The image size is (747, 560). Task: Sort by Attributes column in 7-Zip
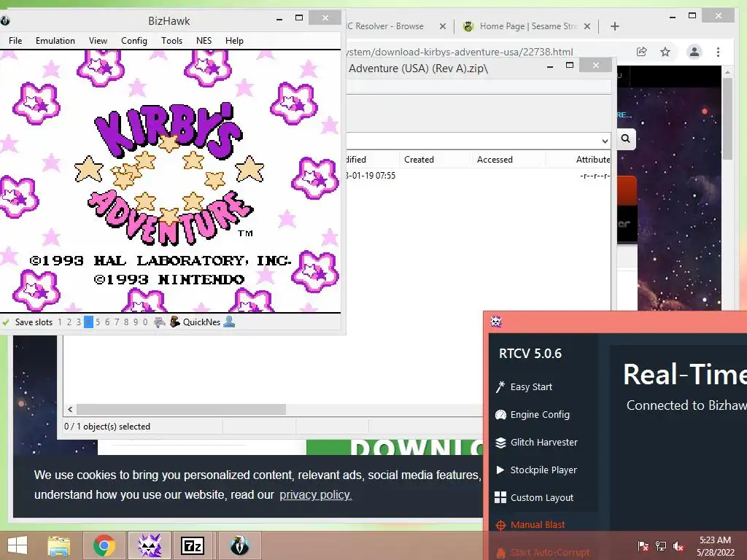[592, 160]
